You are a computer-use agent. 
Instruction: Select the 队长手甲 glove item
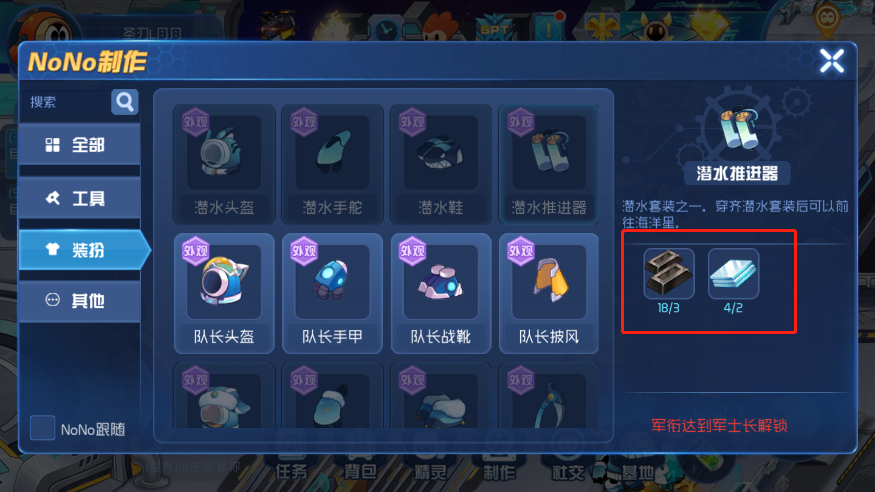332,293
